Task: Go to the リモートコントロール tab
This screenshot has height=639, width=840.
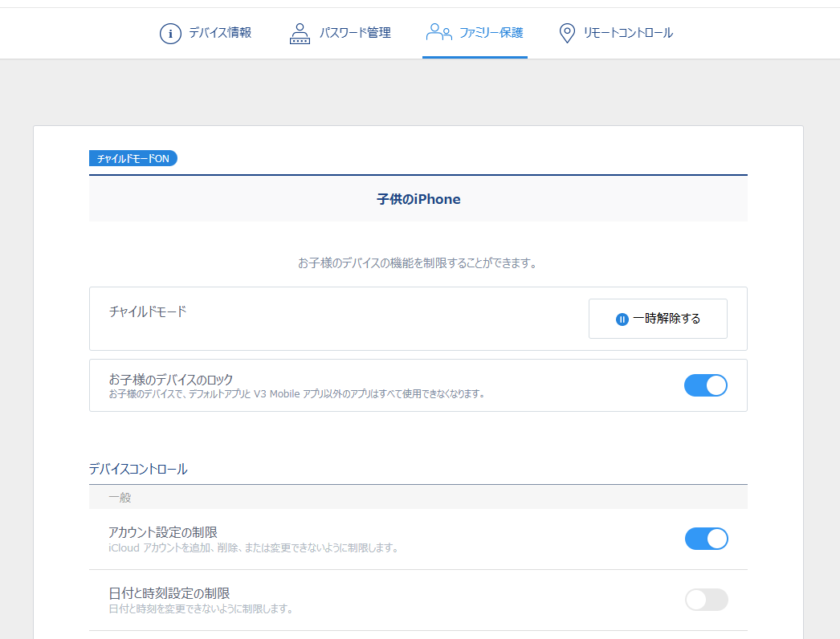Action: point(628,33)
